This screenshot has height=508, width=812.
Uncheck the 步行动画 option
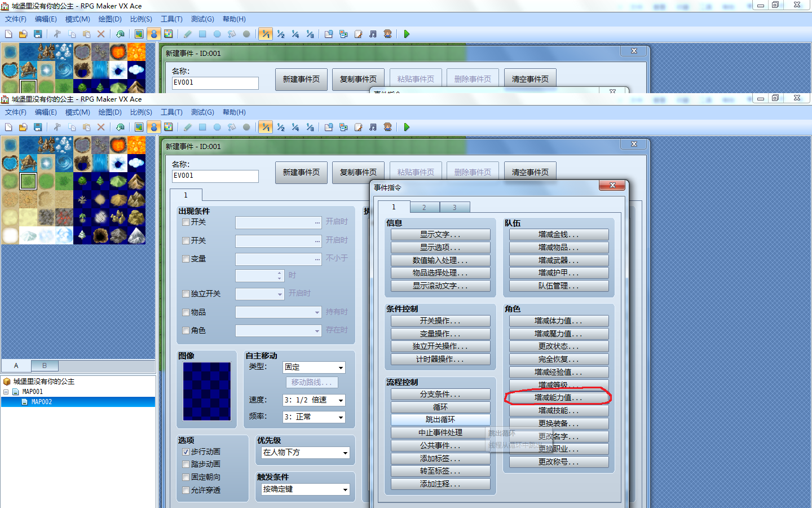(x=186, y=452)
